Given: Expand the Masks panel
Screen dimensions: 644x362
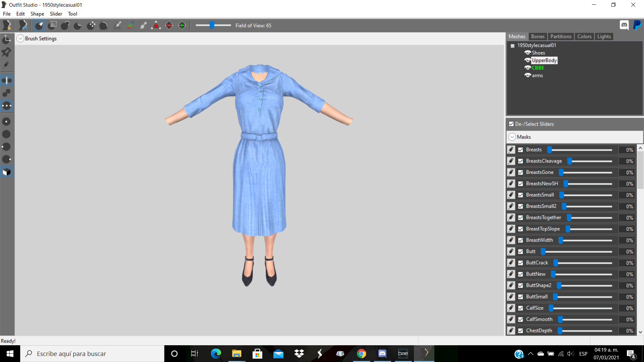Looking at the screenshot, I should click(x=512, y=137).
